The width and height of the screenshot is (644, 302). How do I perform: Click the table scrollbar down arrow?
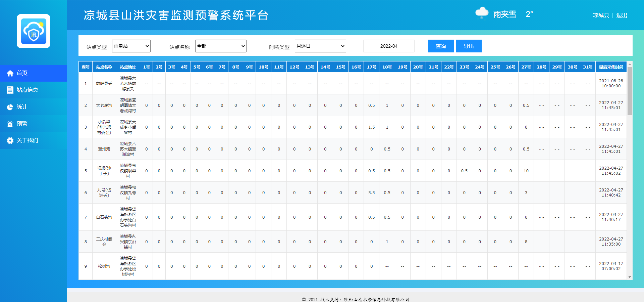pos(630,277)
